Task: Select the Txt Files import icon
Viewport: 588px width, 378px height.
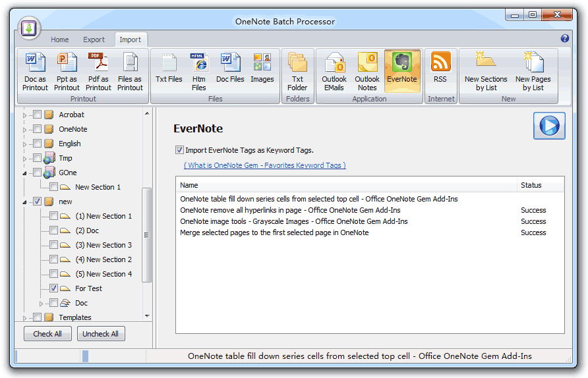Action: click(x=169, y=68)
